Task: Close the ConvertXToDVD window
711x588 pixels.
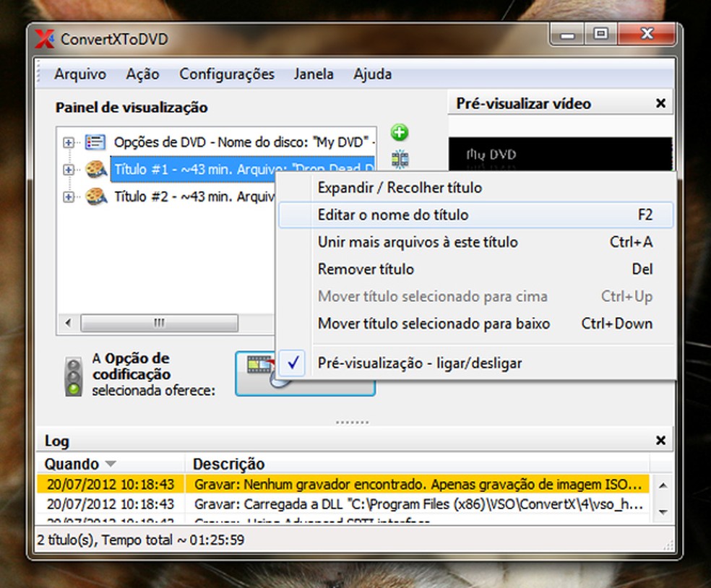Action: 647,35
